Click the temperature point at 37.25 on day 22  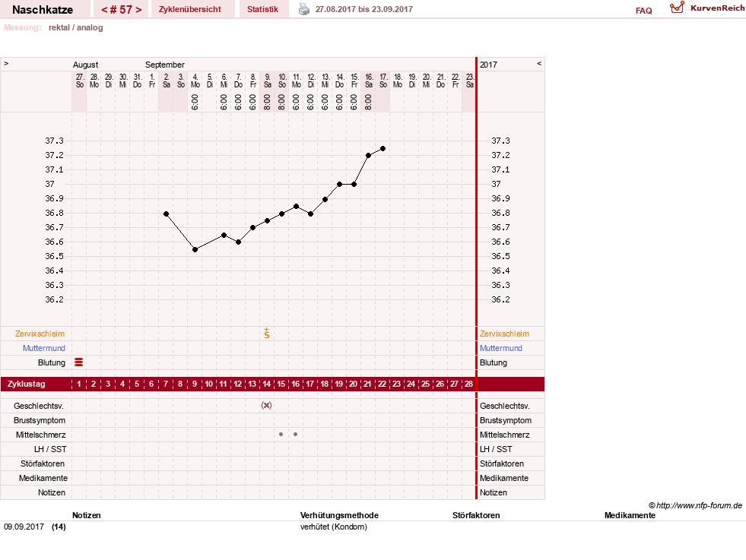click(x=383, y=149)
